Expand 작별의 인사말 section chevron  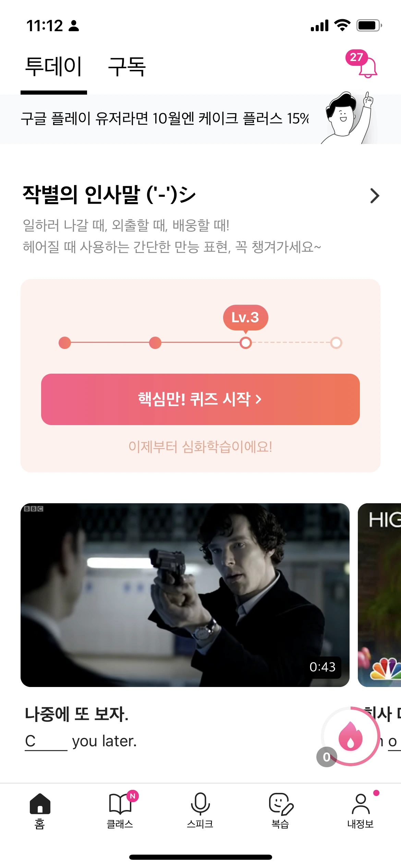375,196
